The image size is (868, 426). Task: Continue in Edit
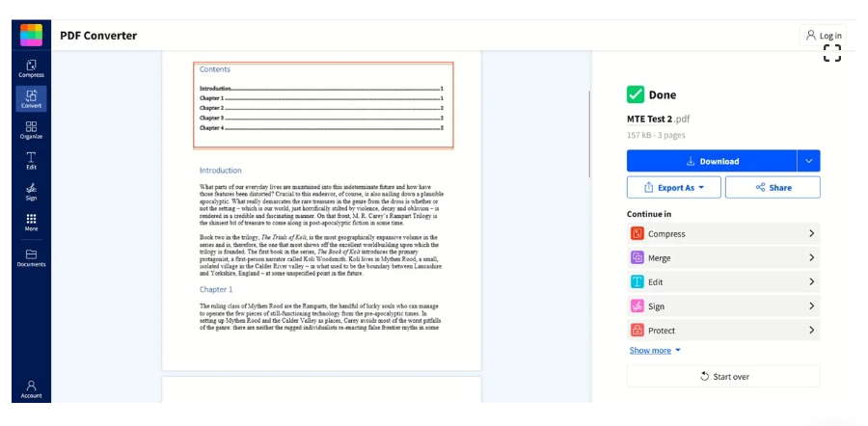(723, 282)
